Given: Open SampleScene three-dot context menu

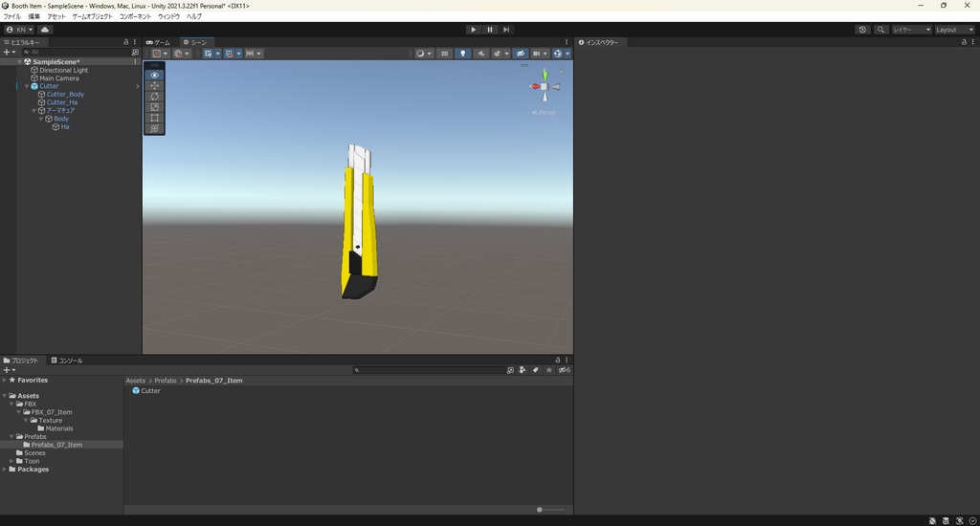Looking at the screenshot, I should pyautogui.click(x=135, y=62).
